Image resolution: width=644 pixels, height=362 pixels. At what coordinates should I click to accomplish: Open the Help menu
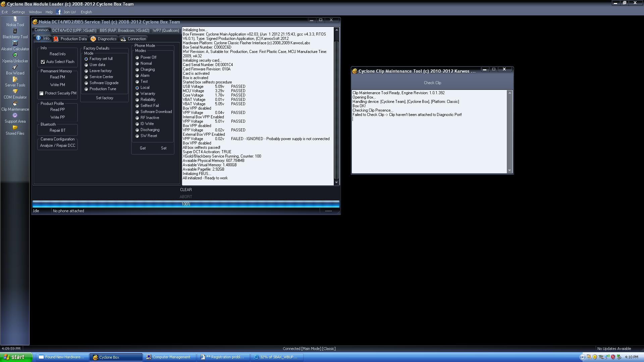(49, 12)
